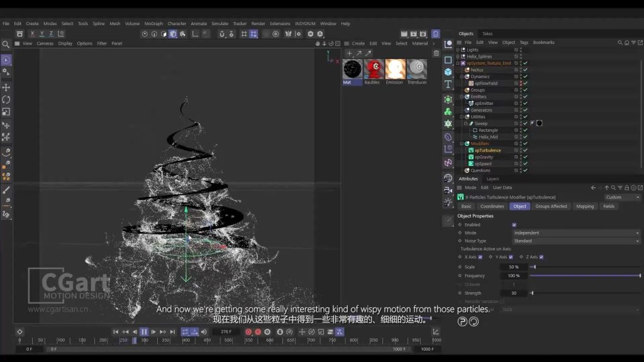The height and width of the screenshot is (362, 644).
Task: Adjust the Strength slider
Action: point(585,293)
